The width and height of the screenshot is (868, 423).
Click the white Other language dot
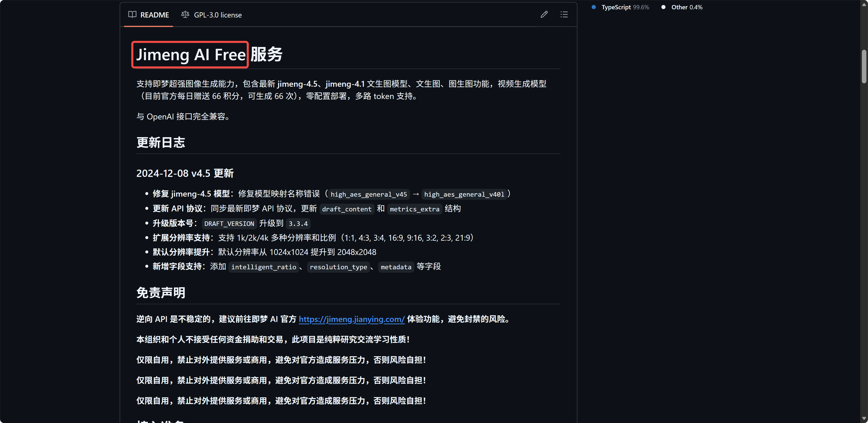click(x=663, y=7)
